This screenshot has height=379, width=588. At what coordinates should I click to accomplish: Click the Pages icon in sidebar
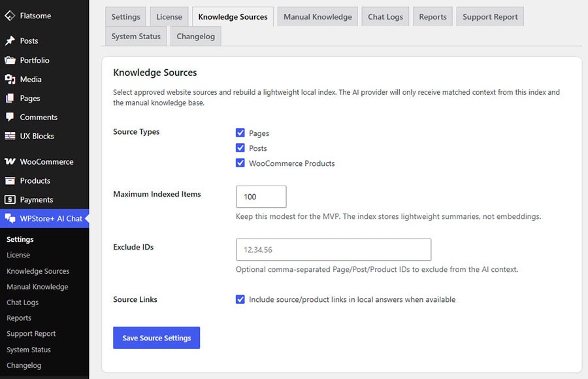(x=10, y=98)
